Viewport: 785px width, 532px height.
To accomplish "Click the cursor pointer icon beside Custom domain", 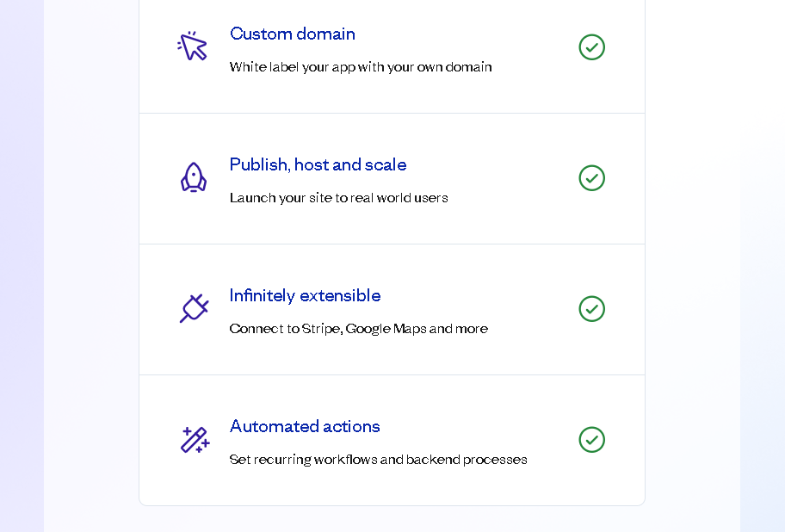I will click(192, 46).
